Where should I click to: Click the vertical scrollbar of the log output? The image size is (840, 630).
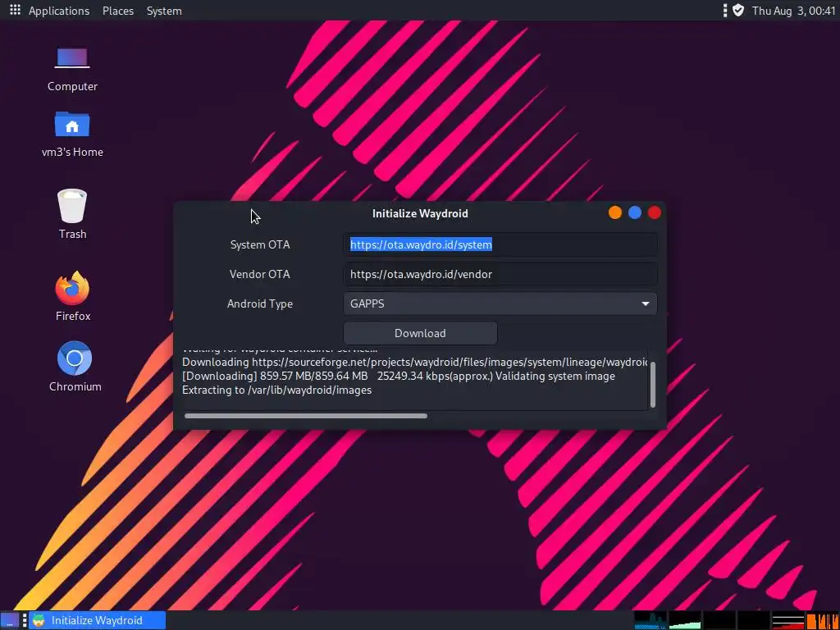pyautogui.click(x=652, y=384)
